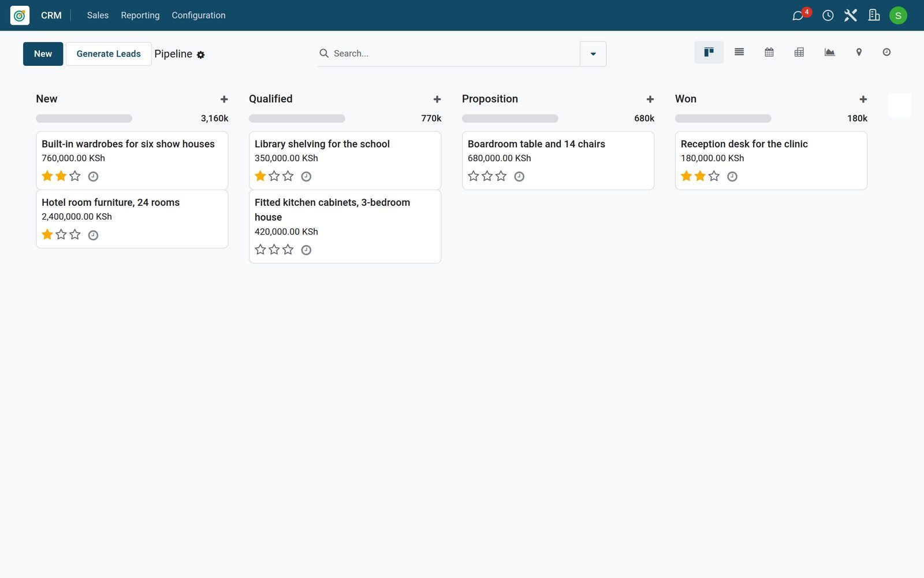
Task: Set third star on Boardroom table card
Action: point(501,176)
